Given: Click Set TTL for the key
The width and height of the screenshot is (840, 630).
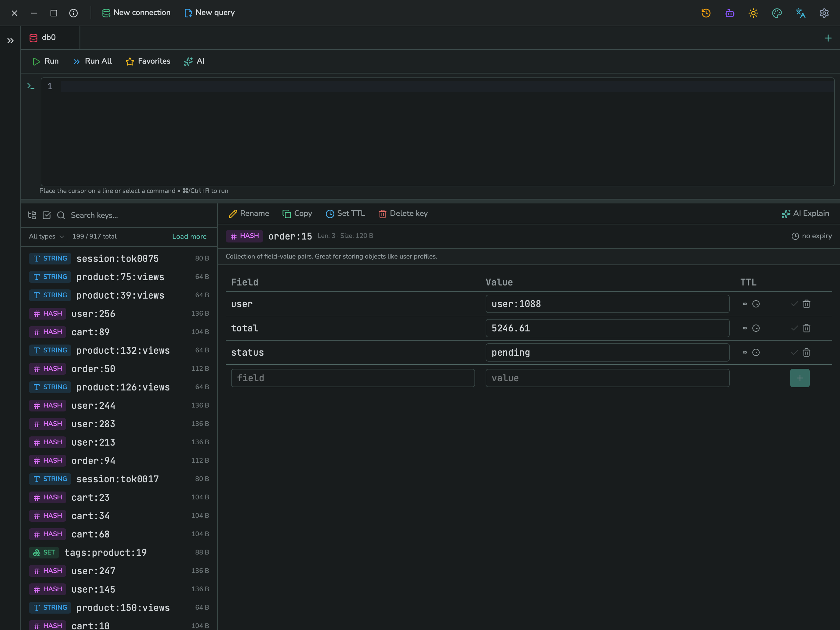Looking at the screenshot, I should coord(345,213).
